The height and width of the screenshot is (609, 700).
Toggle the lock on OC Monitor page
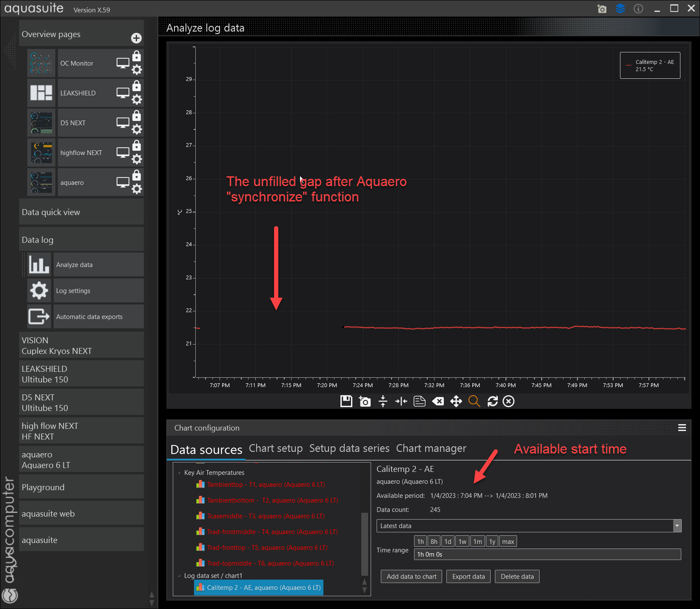[x=137, y=56]
